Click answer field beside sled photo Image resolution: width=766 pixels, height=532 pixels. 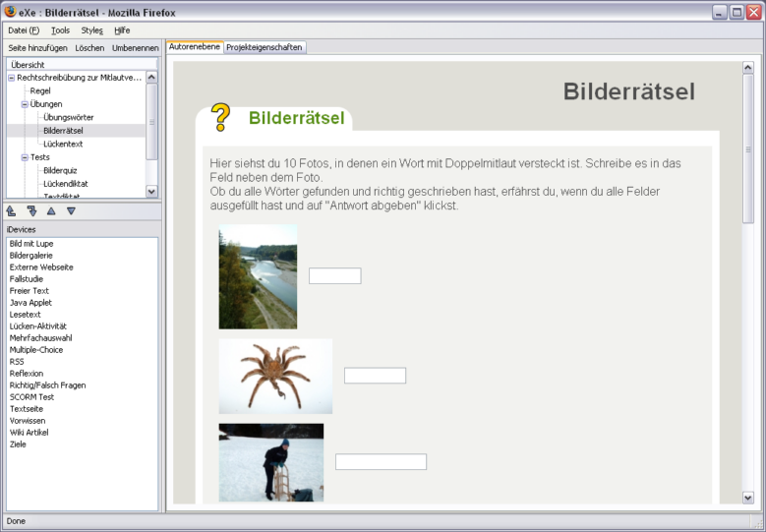(x=382, y=462)
